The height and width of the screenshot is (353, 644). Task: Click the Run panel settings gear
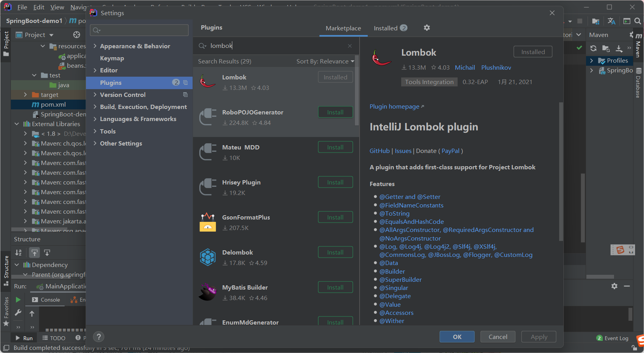[614, 286]
